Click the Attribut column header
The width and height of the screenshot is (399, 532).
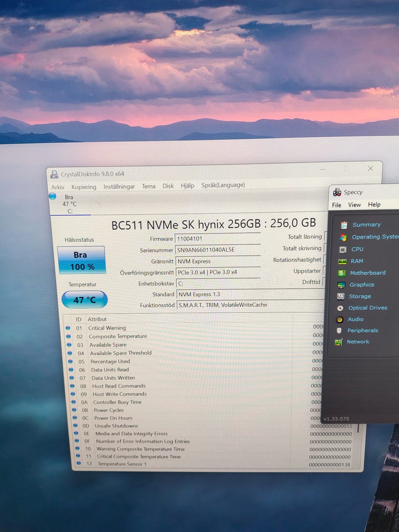(97, 319)
